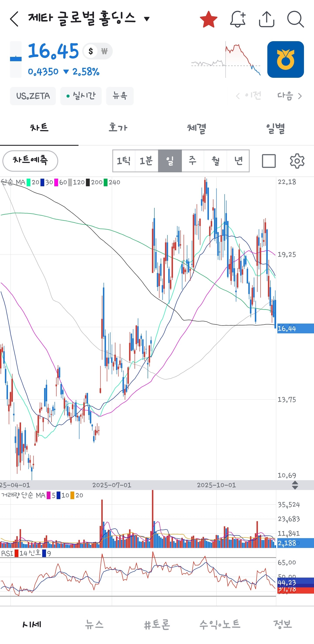Tap the fullscreen square chart icon
Image resolution: width=314 pixels, height=644 pixels.
click(269, 161)
